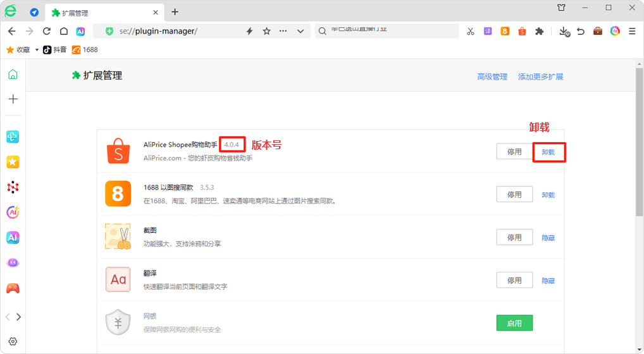The width and height of the screenshot is (644, 354).
Task: Open the puzzle-piece extensions toolbar icon
Action: pos(539,31)
